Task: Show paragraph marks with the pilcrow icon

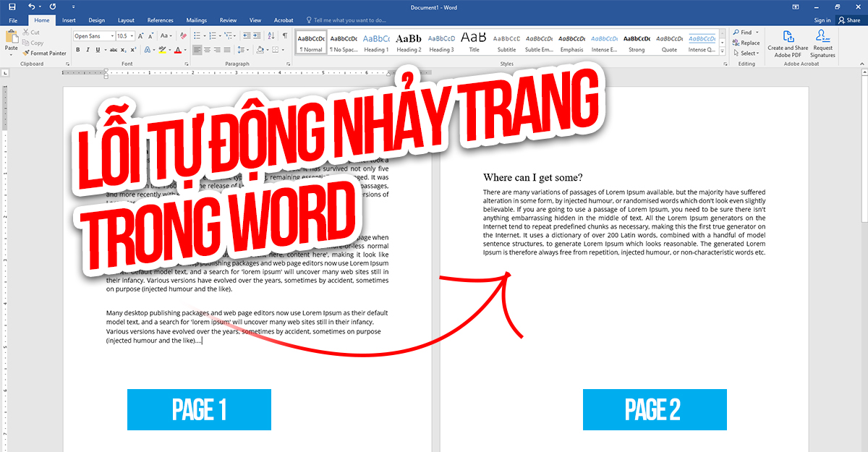Action: pos(286,35)
